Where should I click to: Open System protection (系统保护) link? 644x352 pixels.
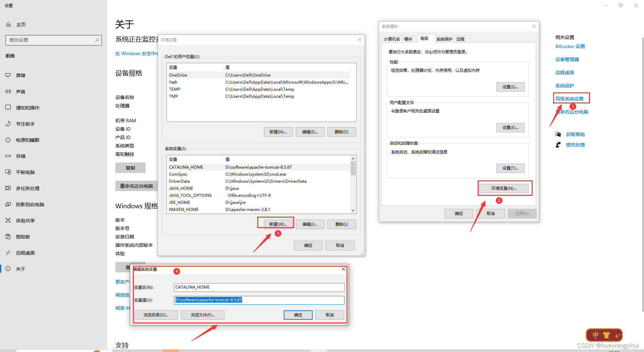(x=565, y=86)
